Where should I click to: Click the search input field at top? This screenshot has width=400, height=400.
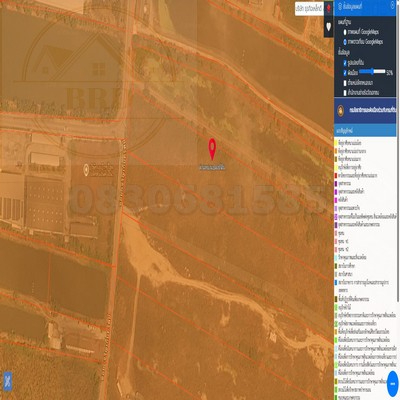click(x=309, y=9)
